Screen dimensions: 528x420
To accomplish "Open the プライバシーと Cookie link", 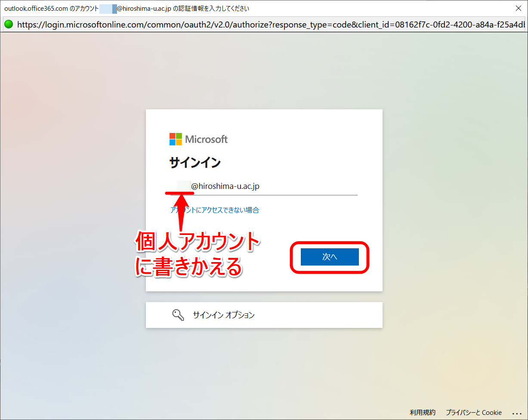I will coord(474,412).
